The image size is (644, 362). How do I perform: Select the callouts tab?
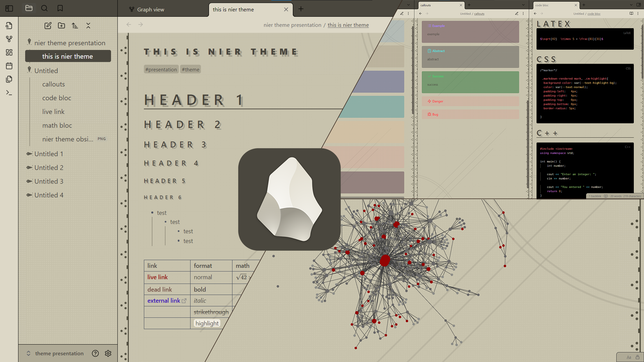[x=441, y=5]
